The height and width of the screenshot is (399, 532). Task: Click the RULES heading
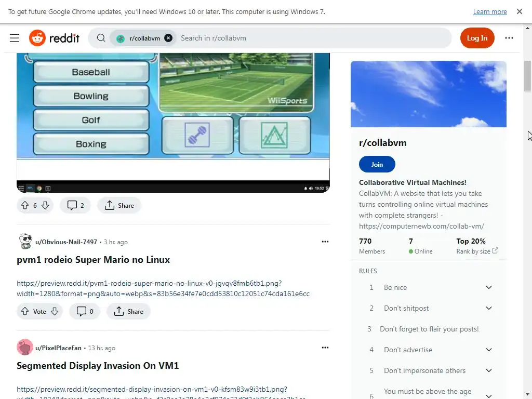click(x=368, y=271)
